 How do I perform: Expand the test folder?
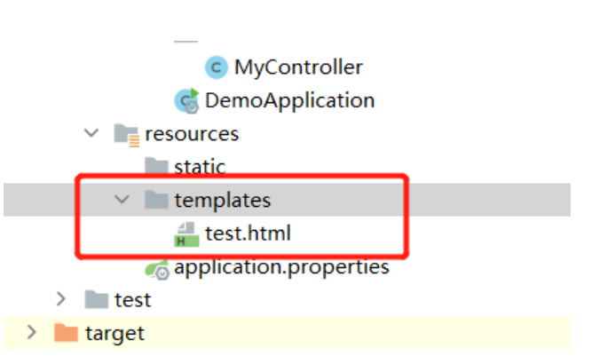click(61, 299)
